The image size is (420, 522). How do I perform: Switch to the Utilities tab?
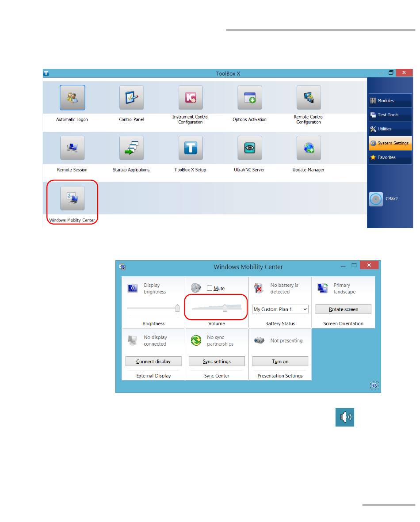tap(390, 129)
